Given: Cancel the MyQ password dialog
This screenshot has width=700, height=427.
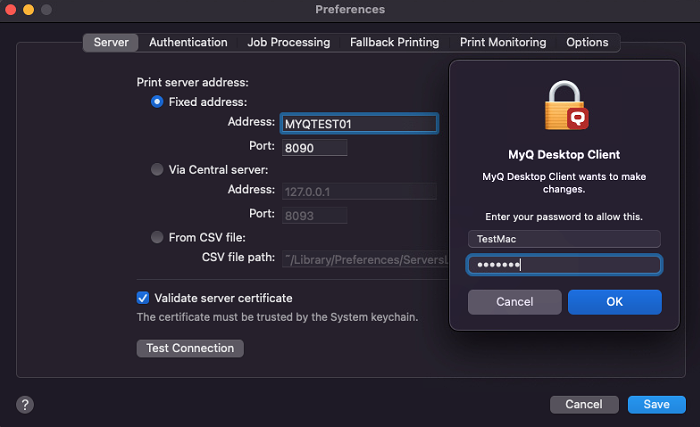Looking at the screenshot, I should click(514, 302).
